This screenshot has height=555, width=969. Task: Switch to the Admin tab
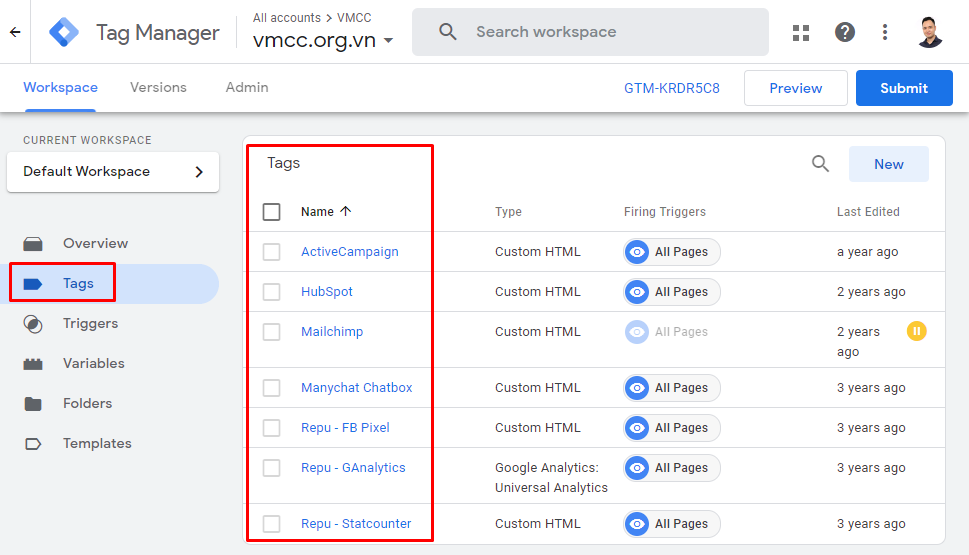(x=247, y=88)
